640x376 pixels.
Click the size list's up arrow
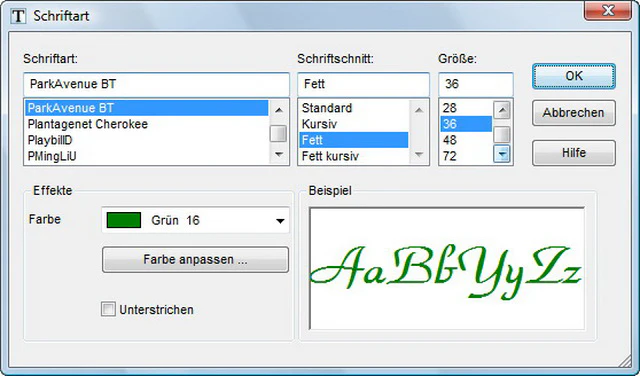[502, 110]
